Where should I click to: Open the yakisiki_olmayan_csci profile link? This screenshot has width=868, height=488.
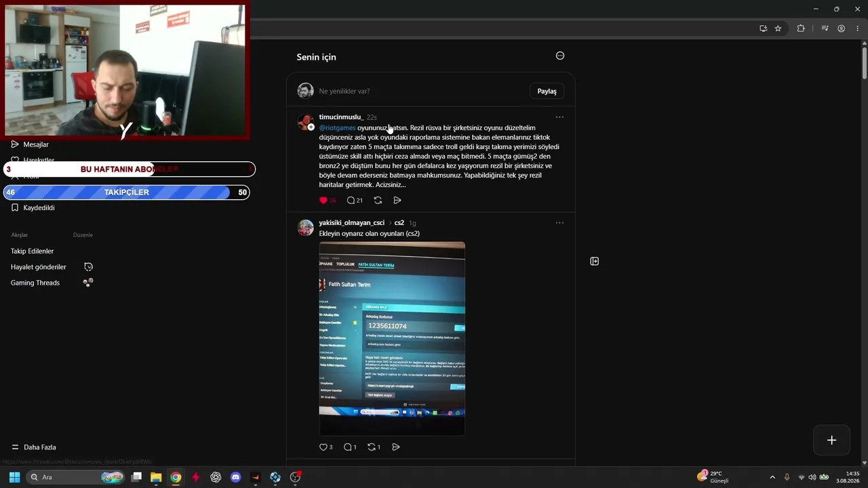[352, 223]
